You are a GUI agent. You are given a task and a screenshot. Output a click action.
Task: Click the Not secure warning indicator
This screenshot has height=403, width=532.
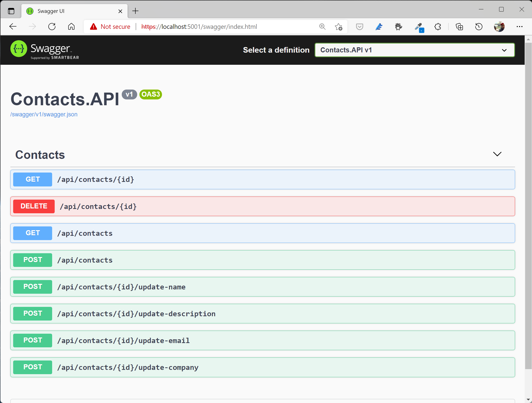click(110, 27)
